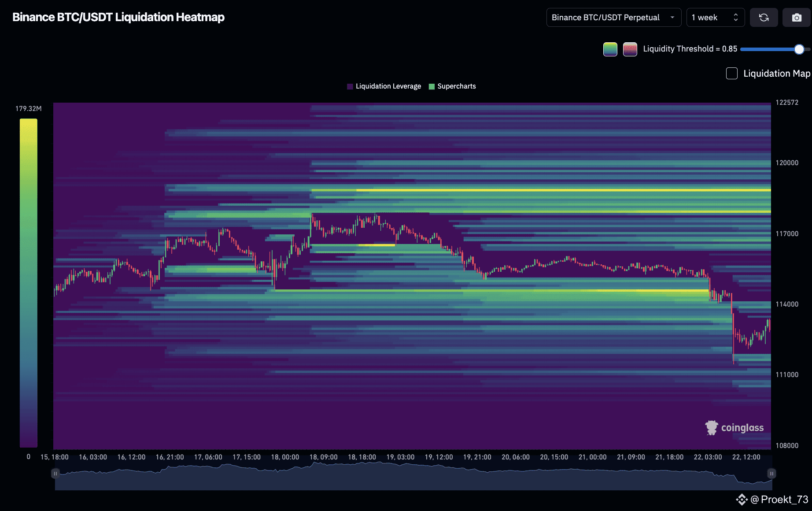Select the pink-purple color theme swatch
Screen dimensions: 812x511
coord(630,49)
